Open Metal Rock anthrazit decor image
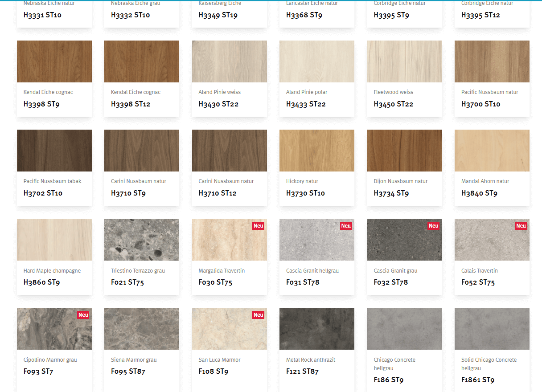The height and width of the screenshot is (392, 542). click(317, 329)
